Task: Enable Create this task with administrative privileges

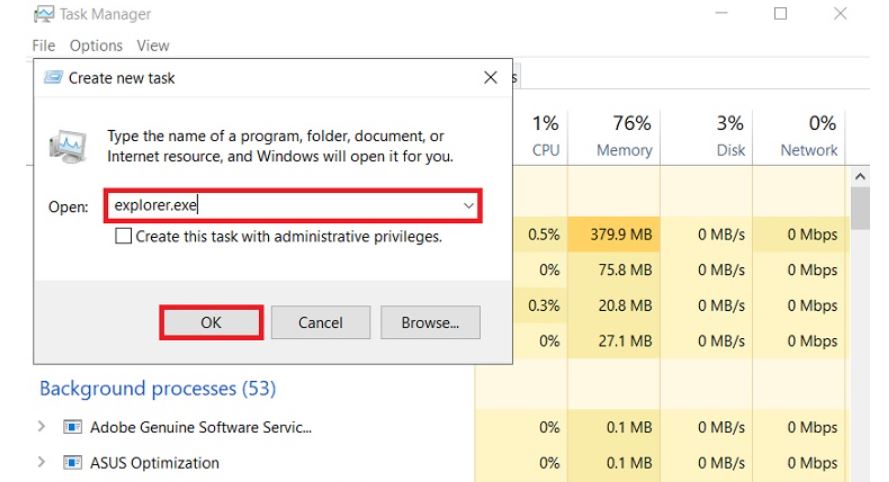Action: click(123, 237)
